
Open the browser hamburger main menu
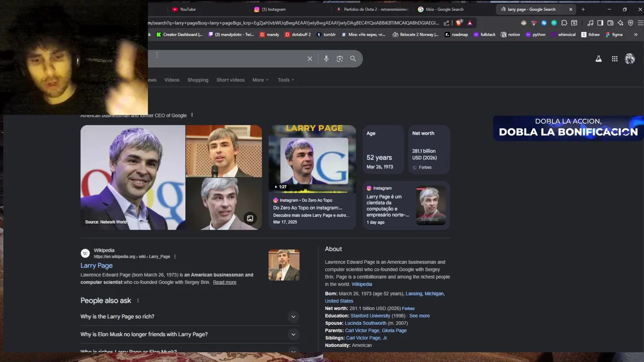coord(640,23)
